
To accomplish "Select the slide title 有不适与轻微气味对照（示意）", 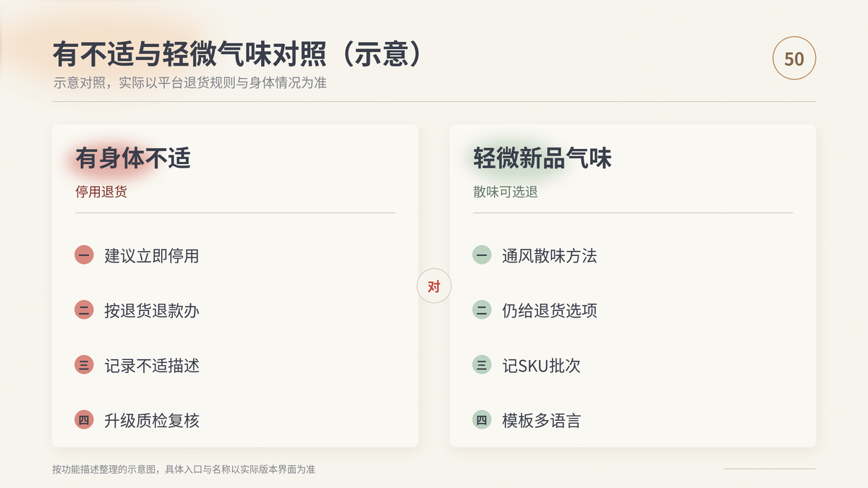I will (x=238, y=55).
